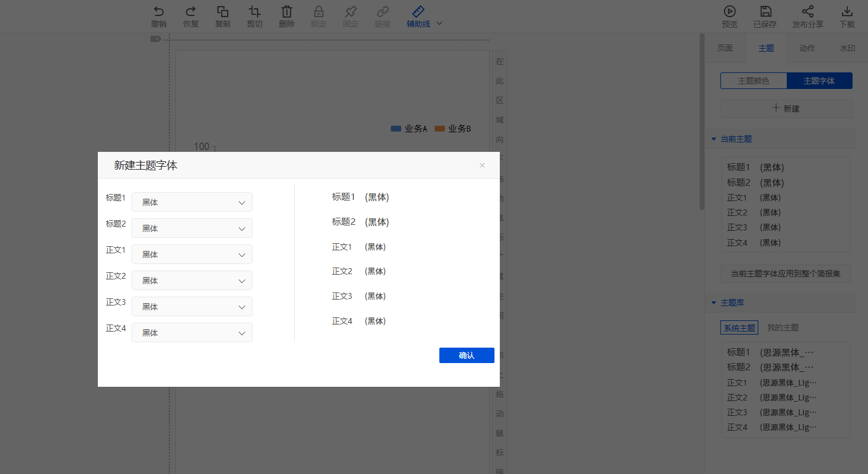Switch to the 水印 tab

pos(847,48)
